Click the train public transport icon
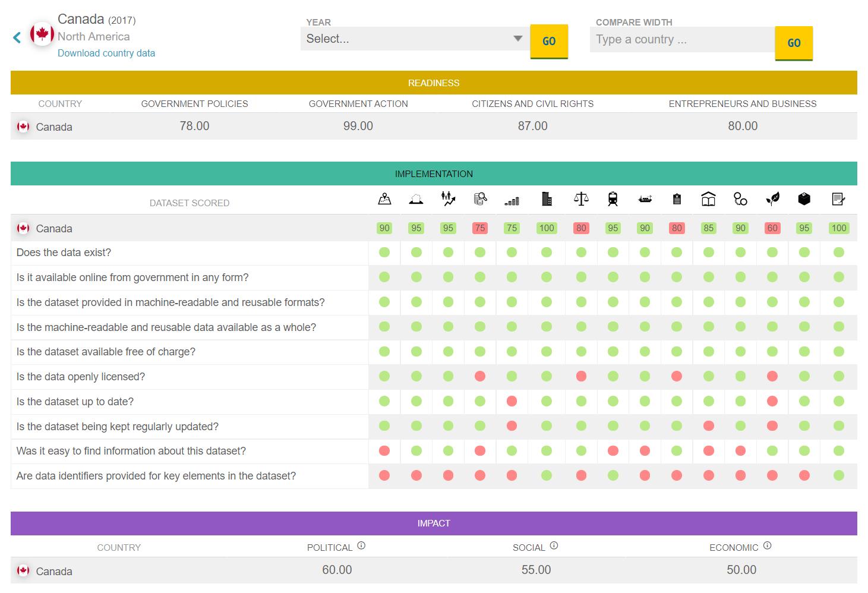The width and height of the screenshot is (868, 593). [613, 199]
